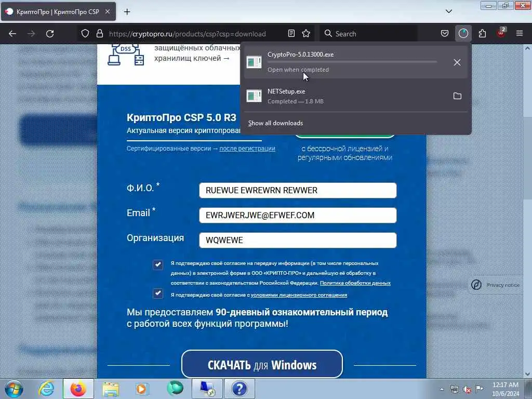This screenshot has width=532, height=399.
Task: Uncheck the license agreement consent checkbox
Action: [x=158, y=294]
